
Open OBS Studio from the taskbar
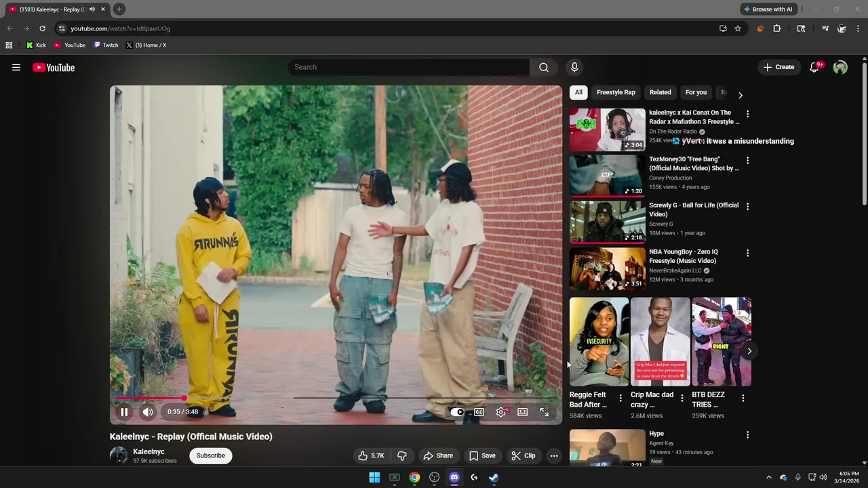(434, 477)
